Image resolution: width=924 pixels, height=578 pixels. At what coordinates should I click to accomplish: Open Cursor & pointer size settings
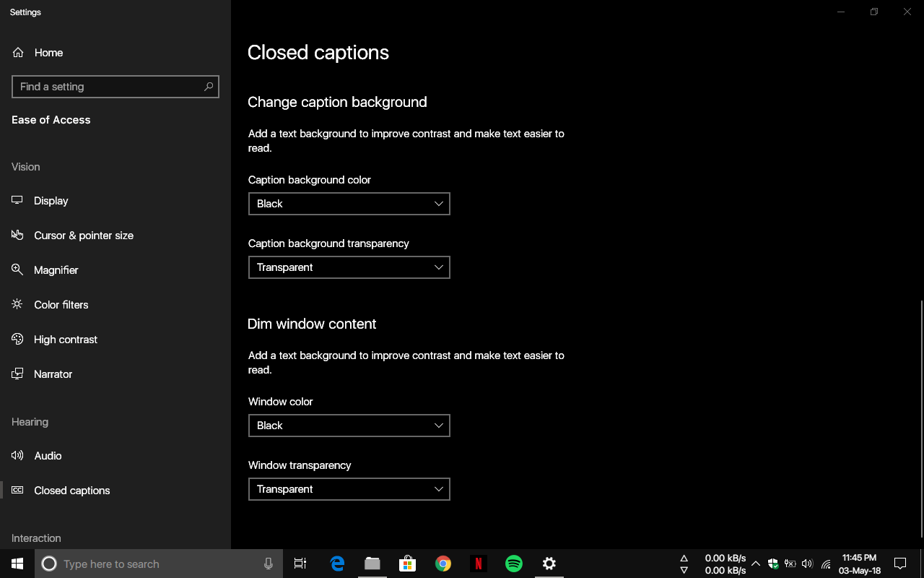tap(115, 236)
